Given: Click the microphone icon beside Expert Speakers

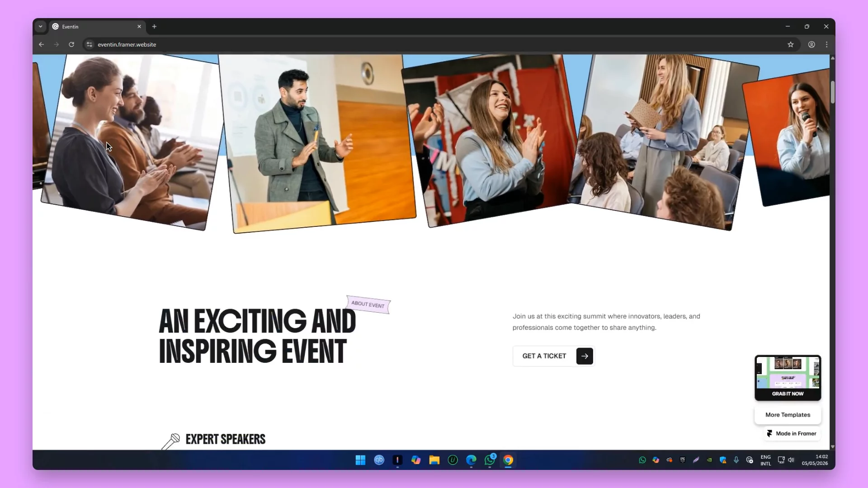Looking at the screenshot, I should pyautogui.click(x=170, y=441).
